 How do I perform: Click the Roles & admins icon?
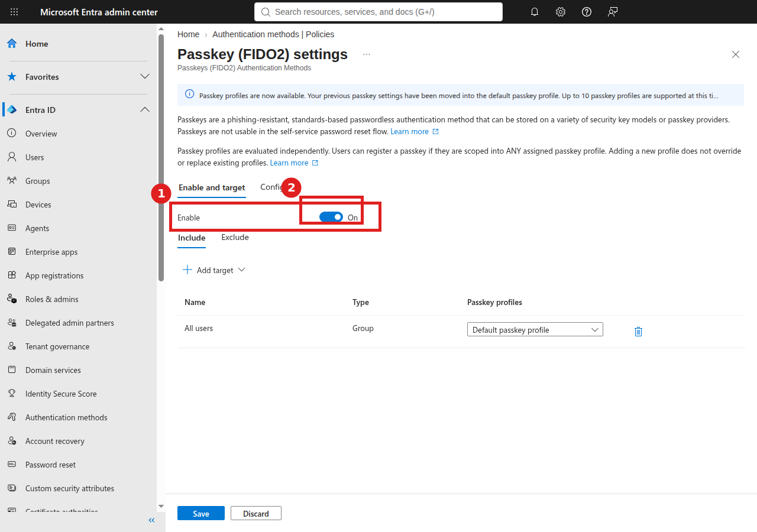point(12,299)
